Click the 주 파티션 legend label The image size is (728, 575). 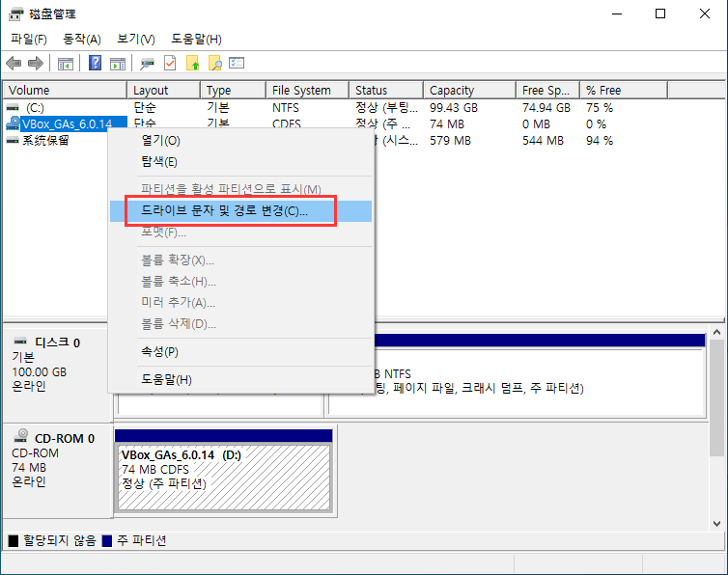click(142, 540)
